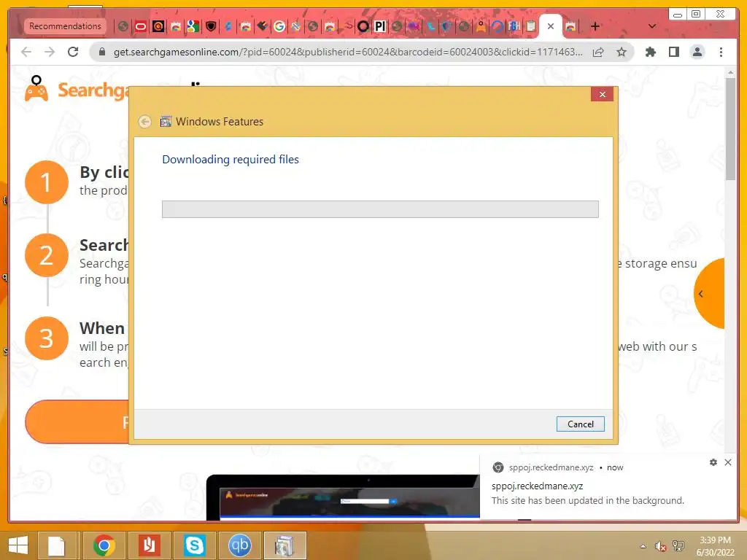747x560 pixels.
Task: Click the page's vertical scrollbar thumb
Action: (730, 128)
